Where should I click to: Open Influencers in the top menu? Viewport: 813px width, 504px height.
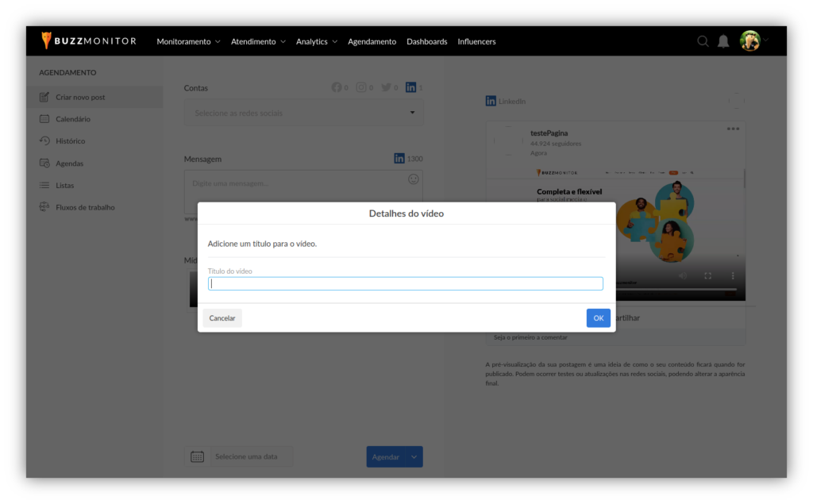476,41
